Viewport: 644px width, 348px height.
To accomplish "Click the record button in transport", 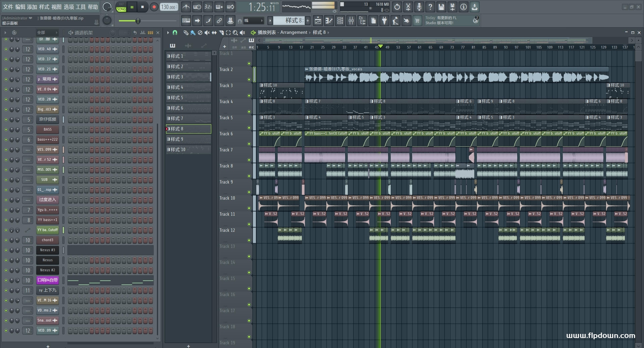I will [x=154, y=7].
